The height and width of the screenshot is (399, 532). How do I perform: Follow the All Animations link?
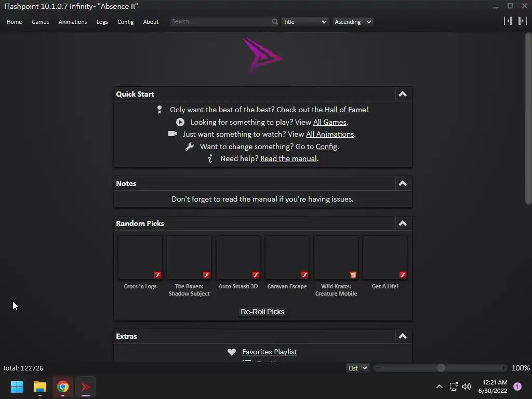click(x=330, y=134)
